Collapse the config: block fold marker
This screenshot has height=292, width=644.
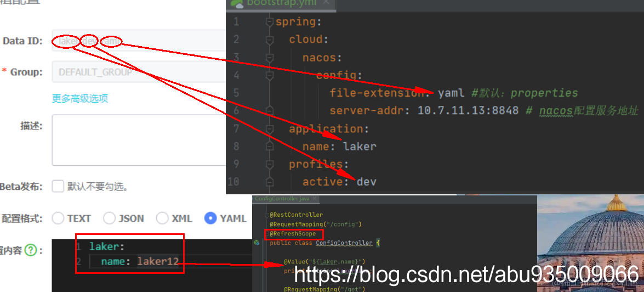pos(270,76)
